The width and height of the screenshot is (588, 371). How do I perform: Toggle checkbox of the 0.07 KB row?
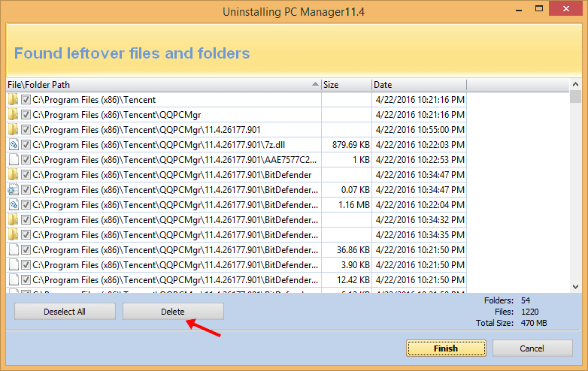pyautogui.click(x=26, y=190)
